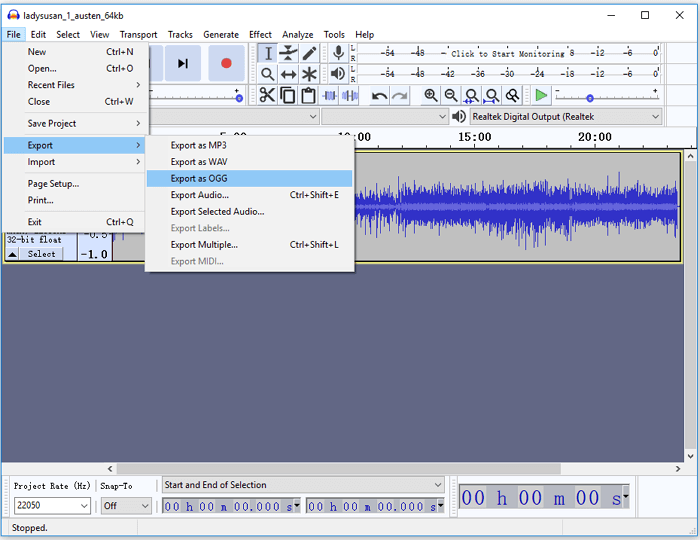
Task: Start Play-at-Speed with green triangle
Action: (x=541, y=95)
